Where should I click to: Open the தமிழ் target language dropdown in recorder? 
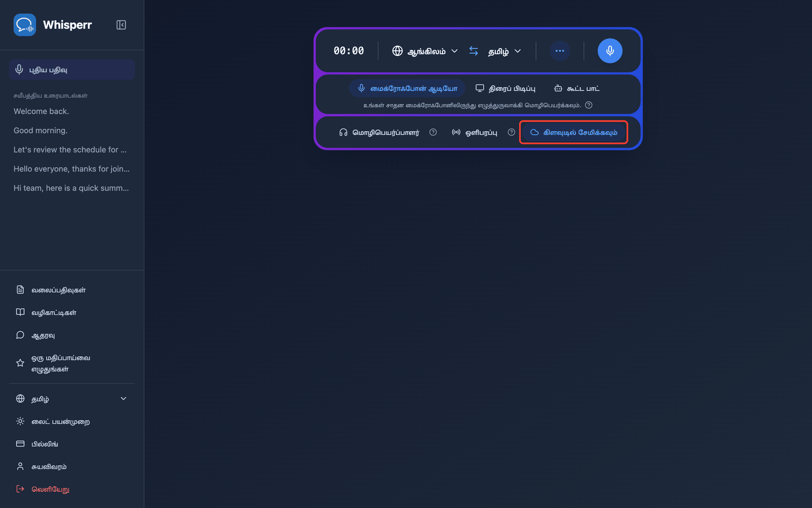pos(504,51)
